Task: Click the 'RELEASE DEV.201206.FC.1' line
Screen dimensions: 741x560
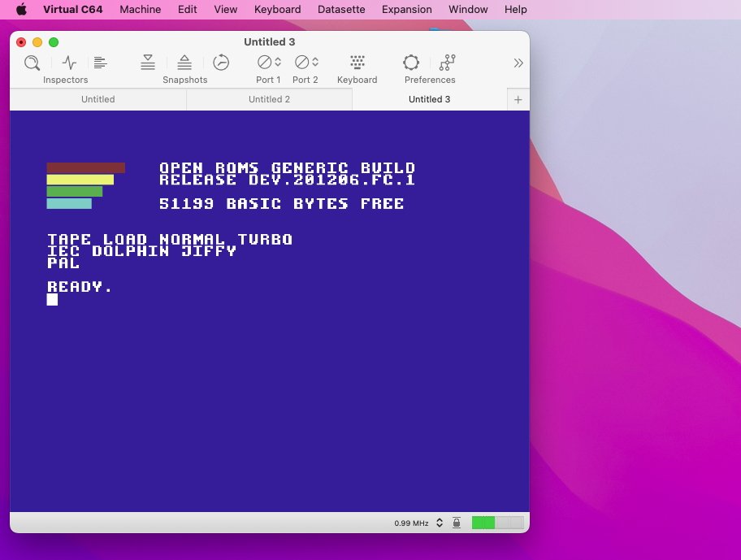Action: [288, 180]
